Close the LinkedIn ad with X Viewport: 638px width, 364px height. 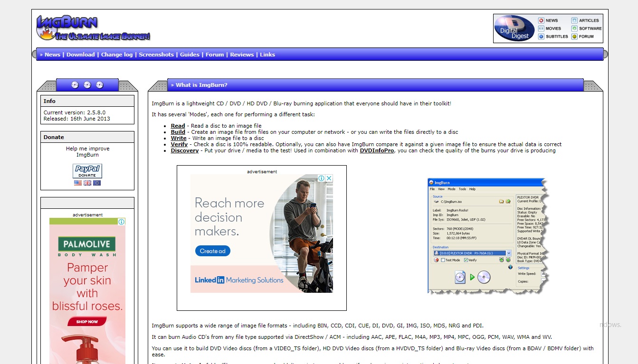point(329,178)
